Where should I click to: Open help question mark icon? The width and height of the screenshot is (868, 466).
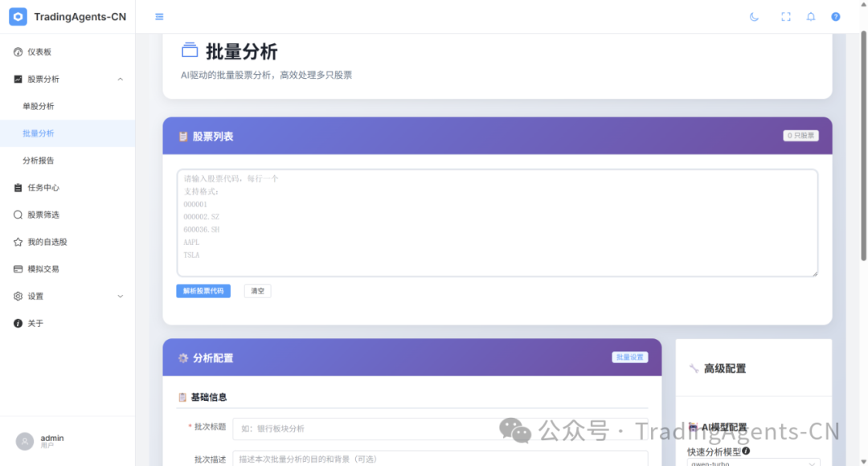point(836,17)
